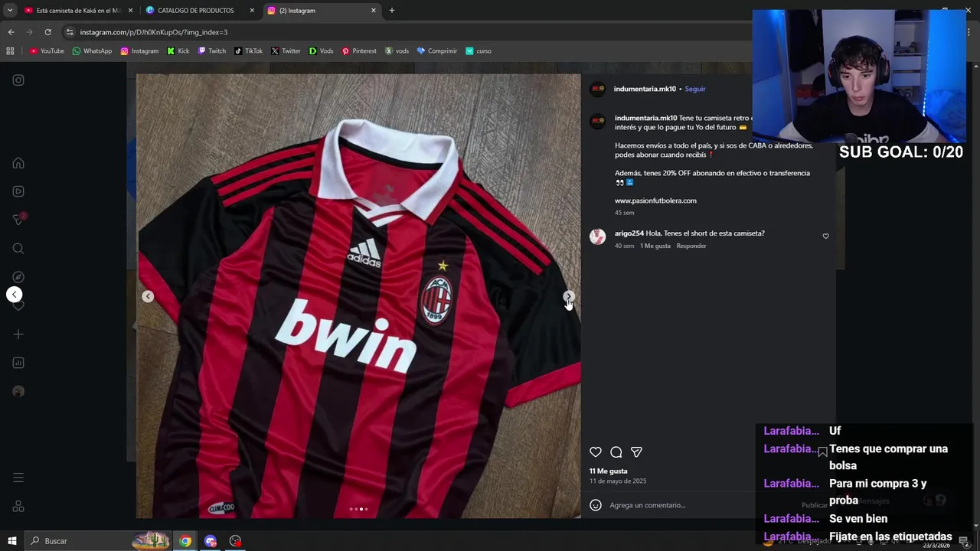This screenshot has height=551, width=980.
Task: Reload the page in Chrome
Action: tap(47, 32)
